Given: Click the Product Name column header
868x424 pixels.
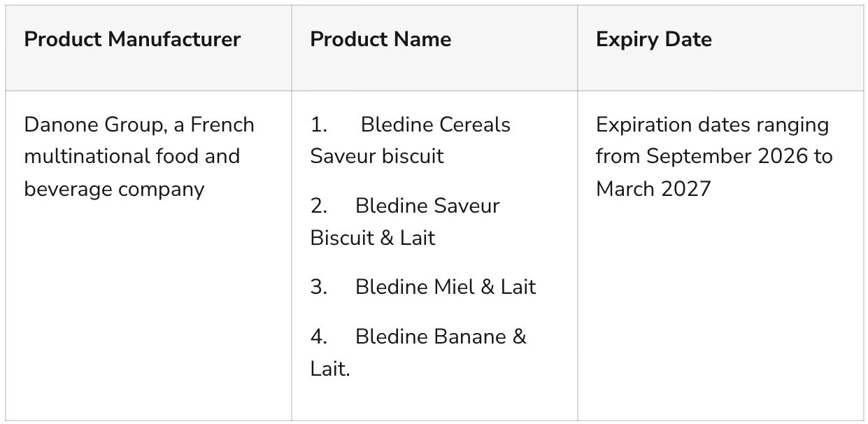Looking at the screenshot, I should coord(380,39).
